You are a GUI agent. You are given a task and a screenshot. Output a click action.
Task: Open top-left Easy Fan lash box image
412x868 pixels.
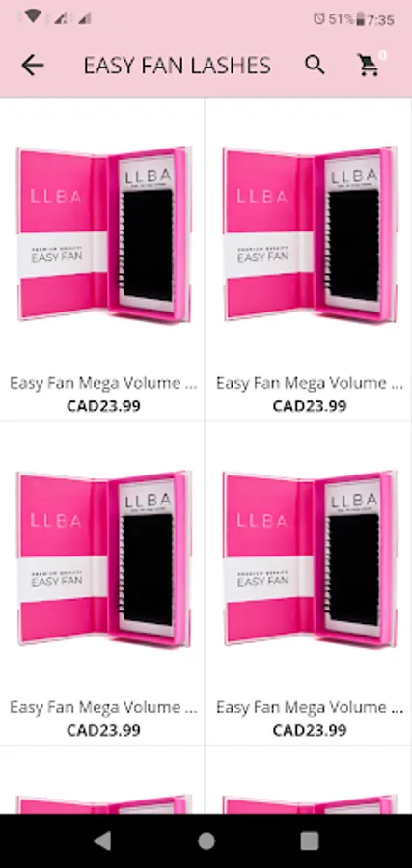pos(103,233)
